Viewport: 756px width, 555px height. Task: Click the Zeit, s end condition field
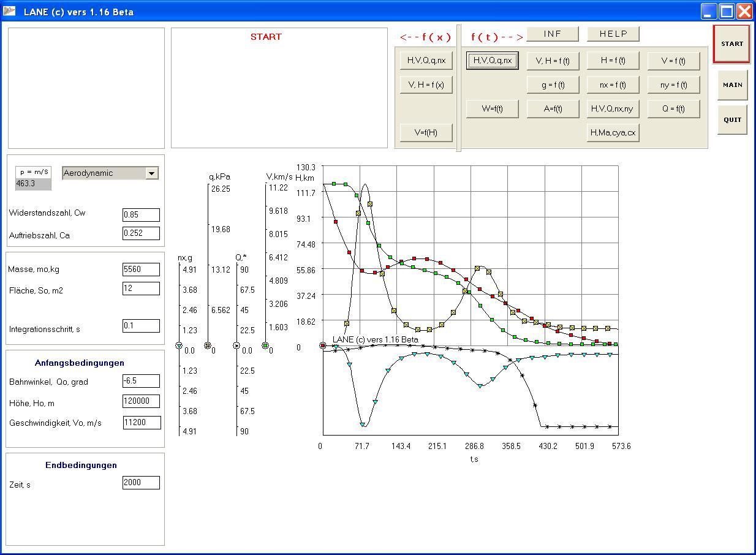pos(141,483)
